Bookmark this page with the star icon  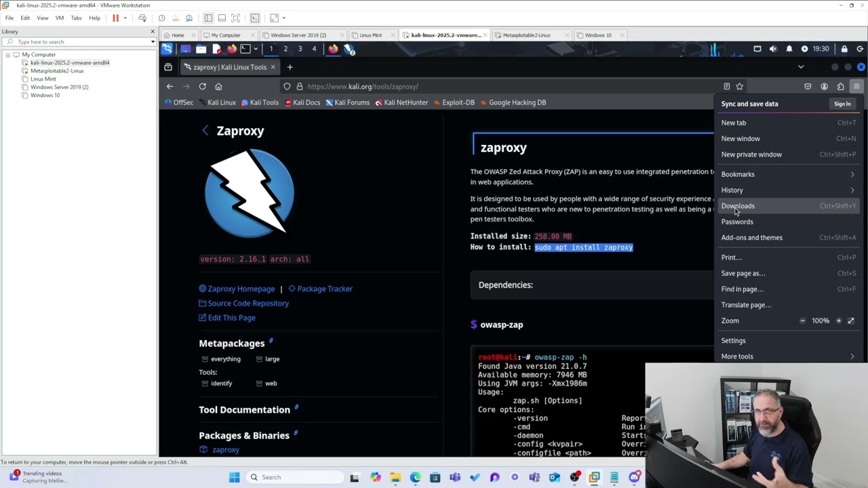tap(740, 86)
